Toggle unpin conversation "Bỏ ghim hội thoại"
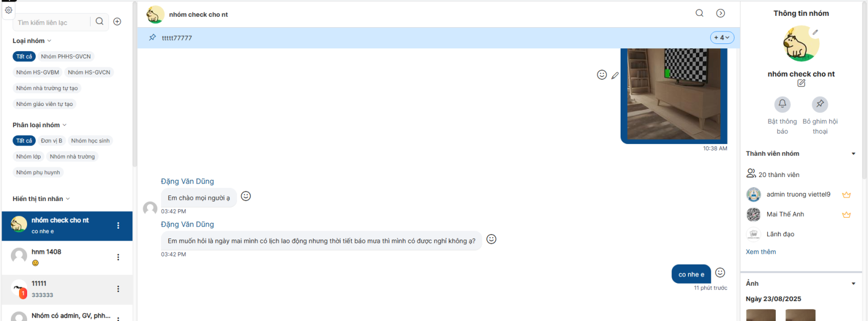 pyautogui.click(x=820, y=104)
